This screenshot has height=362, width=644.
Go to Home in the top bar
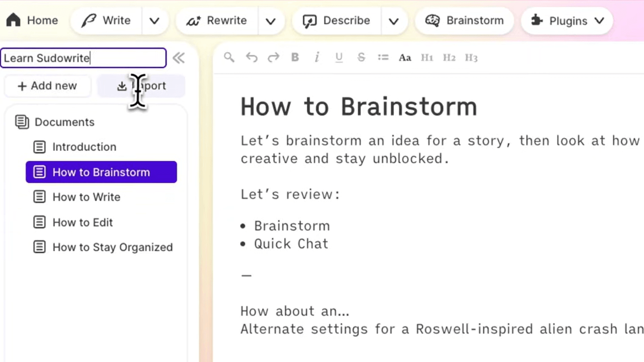pos(32,20)
